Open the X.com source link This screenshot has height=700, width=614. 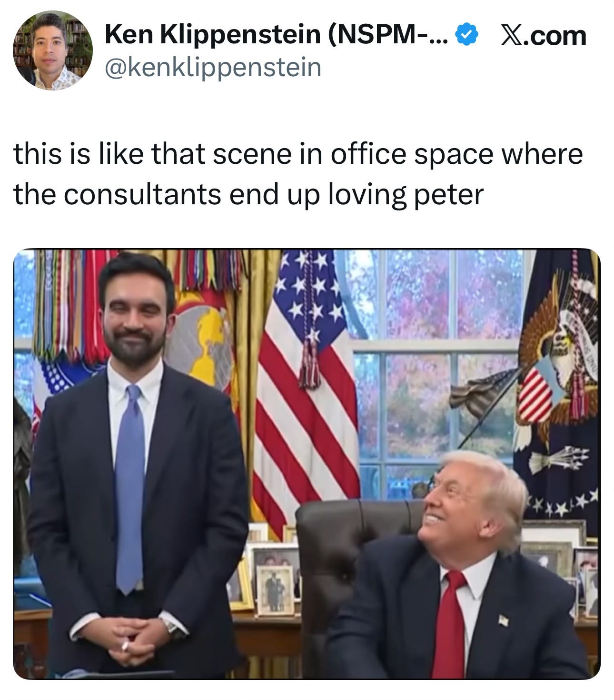(x=545, y=35)
